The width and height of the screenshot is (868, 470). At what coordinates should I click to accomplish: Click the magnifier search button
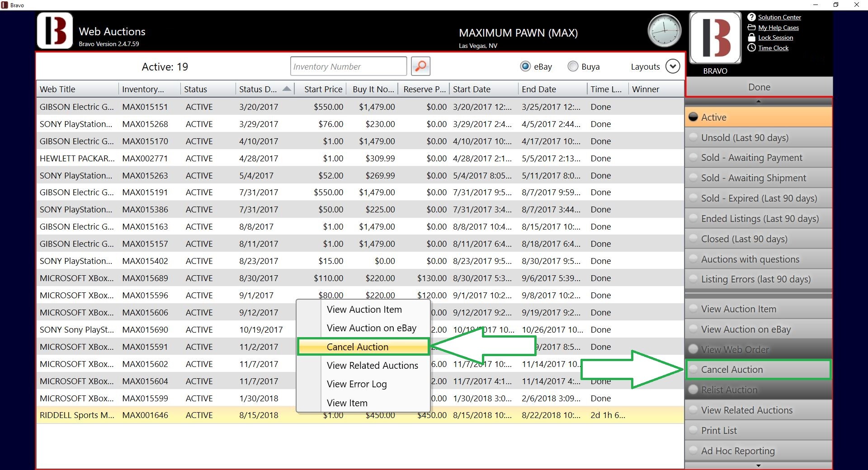tap(420, 66)
